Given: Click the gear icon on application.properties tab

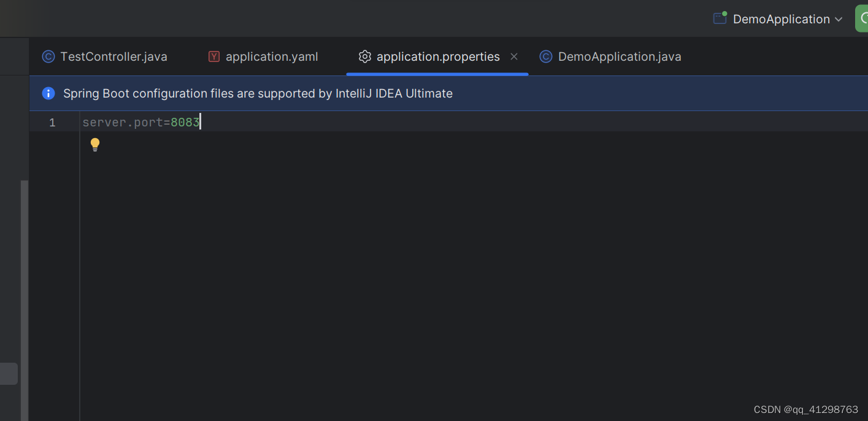Looking at the screenshot, I should coord(365,56).
